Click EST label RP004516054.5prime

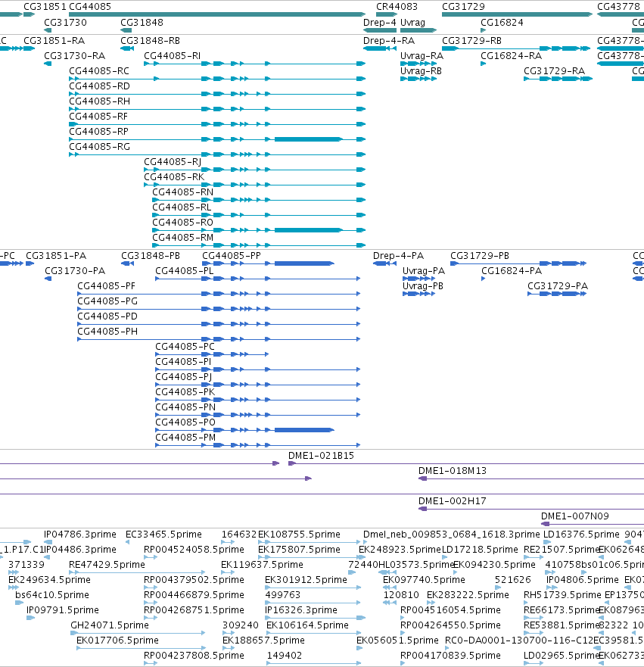click(450, 610)
